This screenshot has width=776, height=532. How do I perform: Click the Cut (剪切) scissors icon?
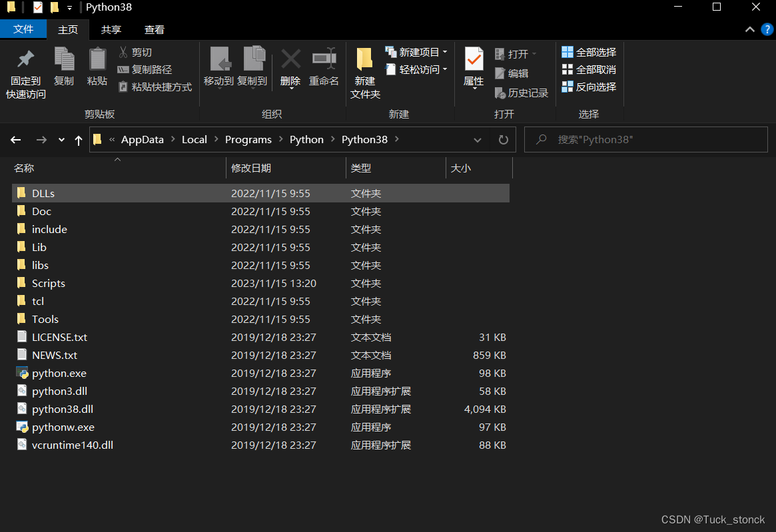click(123, 52)
